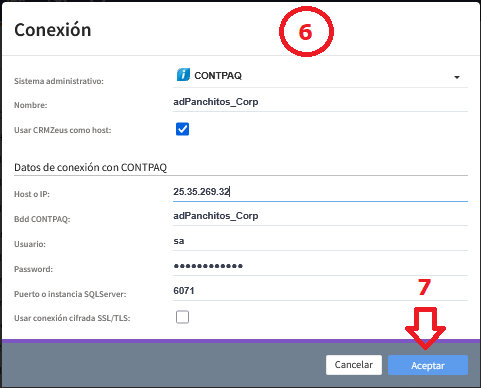Select the CONTPAQ system combo box

pos(320,76)
